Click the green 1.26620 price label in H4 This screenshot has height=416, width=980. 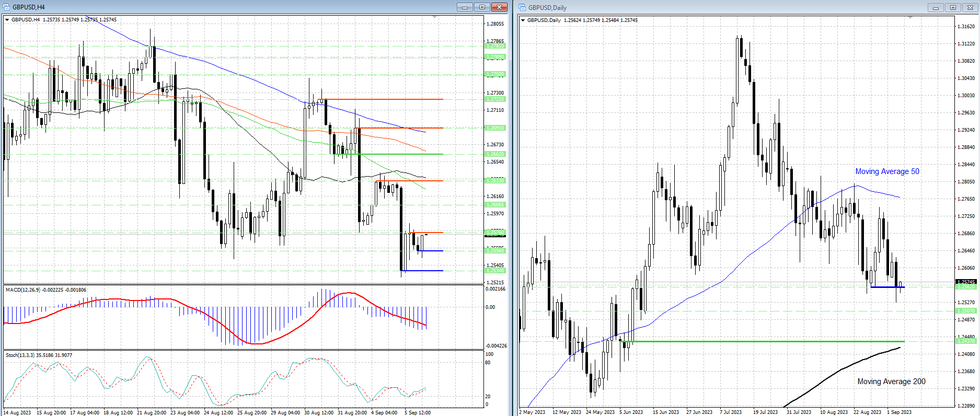[495, 154]
